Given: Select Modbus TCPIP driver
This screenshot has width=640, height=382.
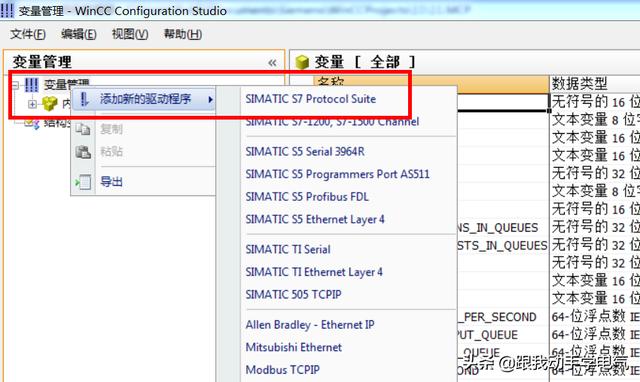Looking at the screenshot, I should [282, 370].
